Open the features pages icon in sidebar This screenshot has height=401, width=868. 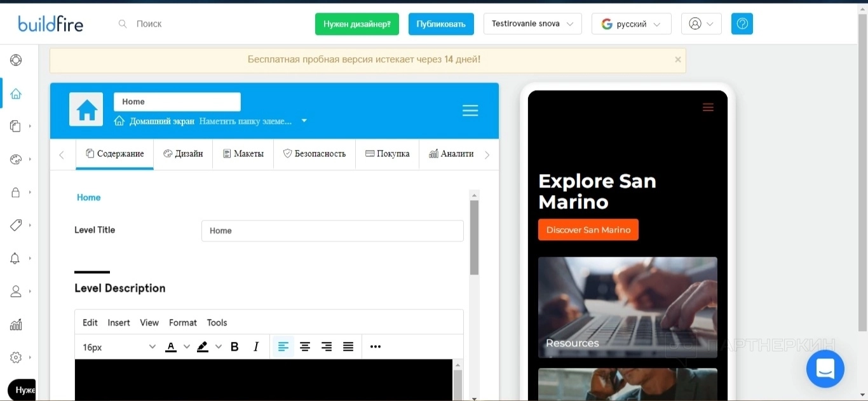pyautogui.click(x=16, y=126)
